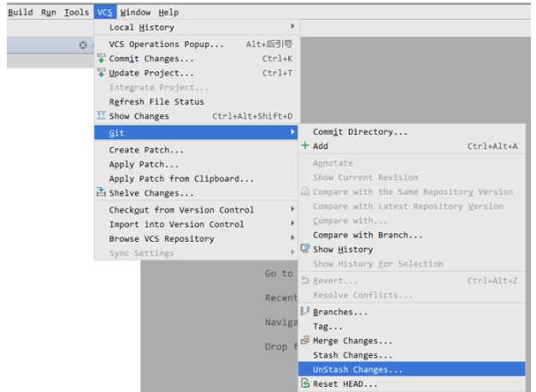The height and width of the screenshot is (392, 536).
Task: Click the Show Changes icon
Action: pyautogui.click(x=101, y=115)
